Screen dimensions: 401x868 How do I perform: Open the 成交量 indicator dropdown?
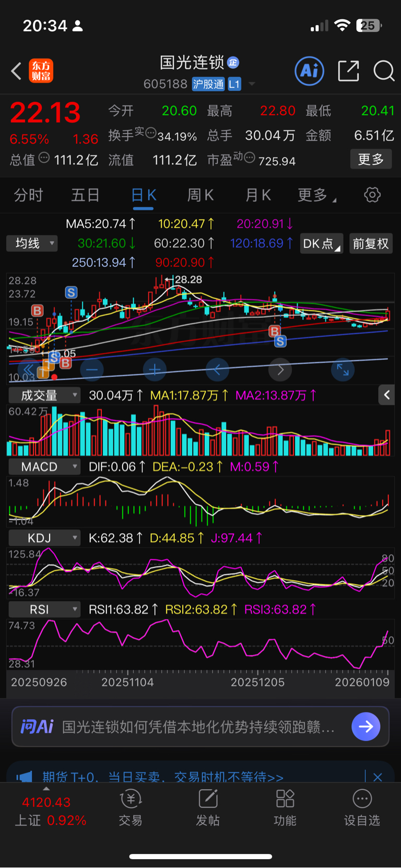click(44, 396)
